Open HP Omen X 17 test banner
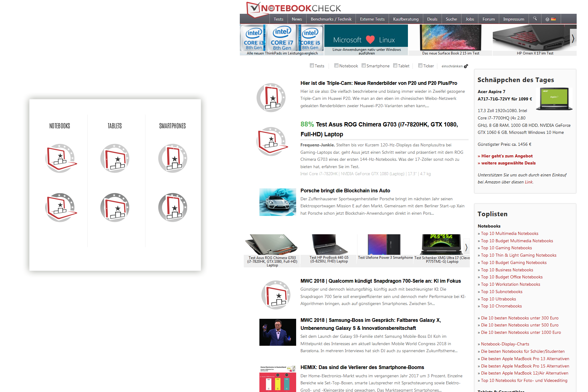This screenshot has height=392, width=588. point(534,40)
